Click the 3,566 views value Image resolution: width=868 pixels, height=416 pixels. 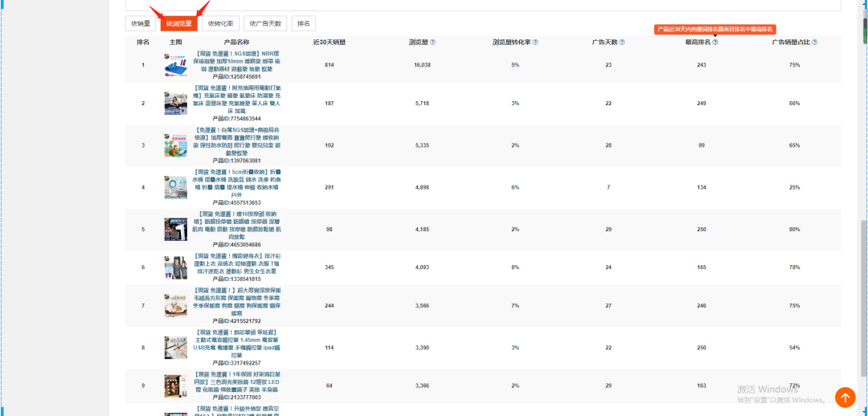coord(422,306)
